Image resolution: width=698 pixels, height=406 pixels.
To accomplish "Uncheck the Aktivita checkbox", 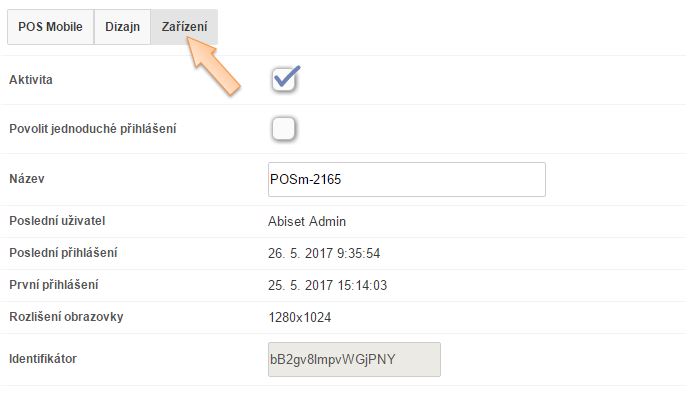I will (x=285, y=79).
